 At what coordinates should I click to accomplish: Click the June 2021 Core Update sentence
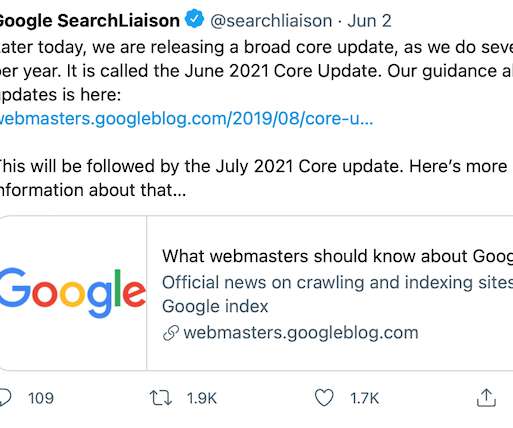tap(224, 71)
